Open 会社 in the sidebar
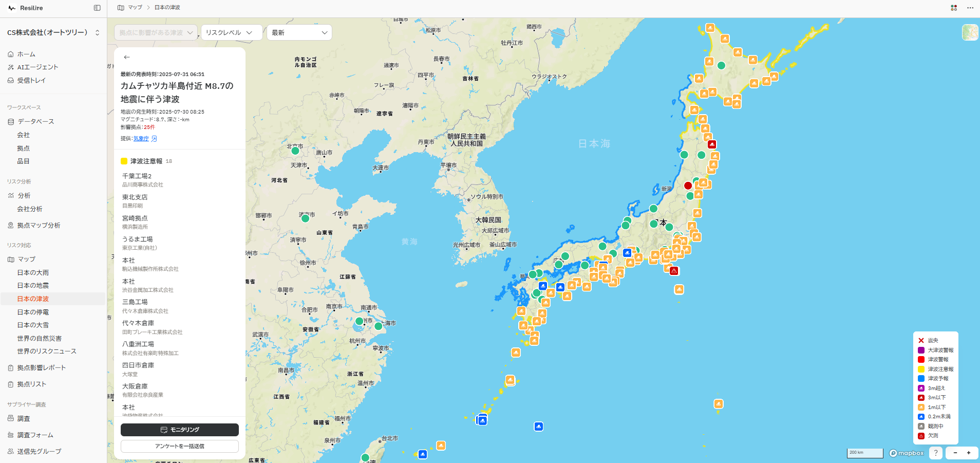 tap(24, 135)
